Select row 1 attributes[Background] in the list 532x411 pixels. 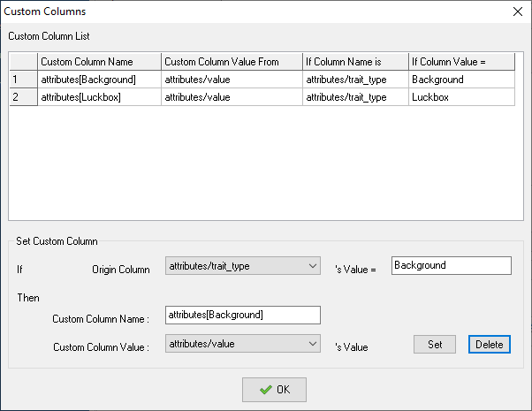pos(99,80)
